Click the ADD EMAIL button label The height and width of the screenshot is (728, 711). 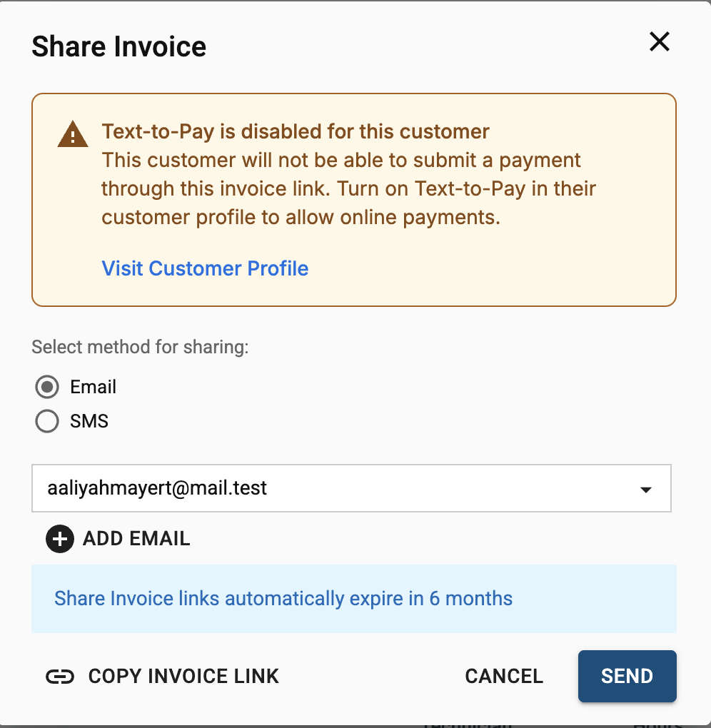136,539
